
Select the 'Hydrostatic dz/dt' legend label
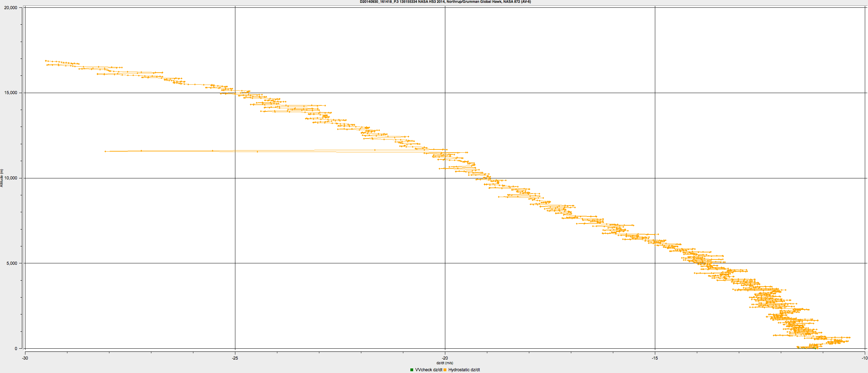coord(464,370)
